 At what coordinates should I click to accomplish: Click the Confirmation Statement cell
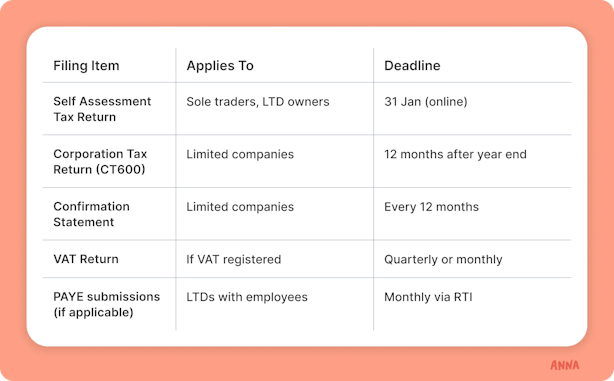tap(91, 214)
